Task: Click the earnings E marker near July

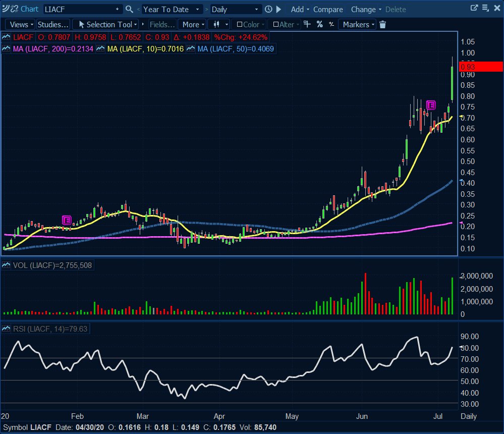Action: 431,105
